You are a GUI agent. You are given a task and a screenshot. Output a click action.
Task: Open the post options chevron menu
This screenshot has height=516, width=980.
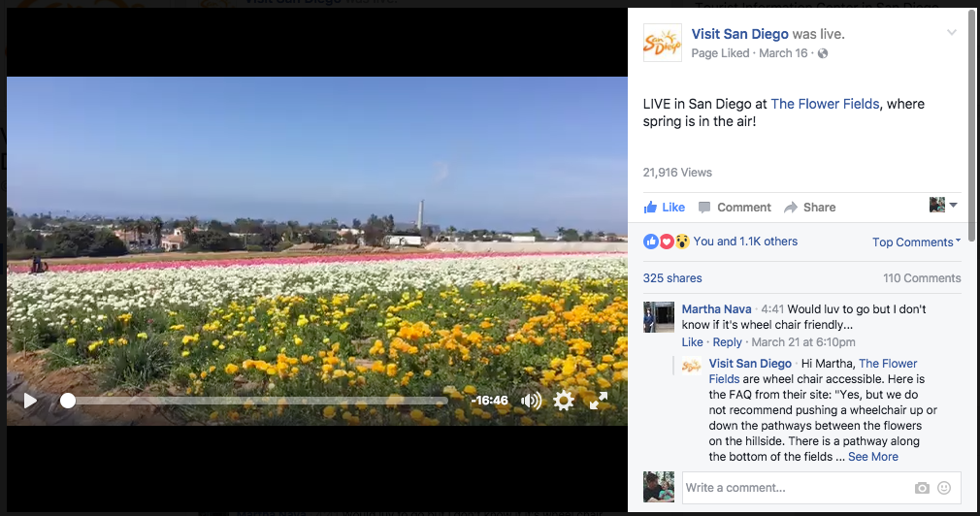(x=951, y=32)
